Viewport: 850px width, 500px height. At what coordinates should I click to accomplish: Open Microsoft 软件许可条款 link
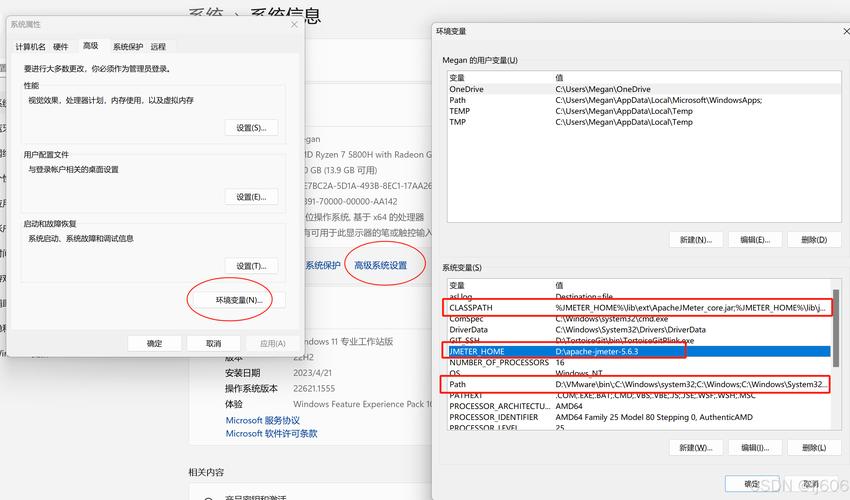click(272, 434)
